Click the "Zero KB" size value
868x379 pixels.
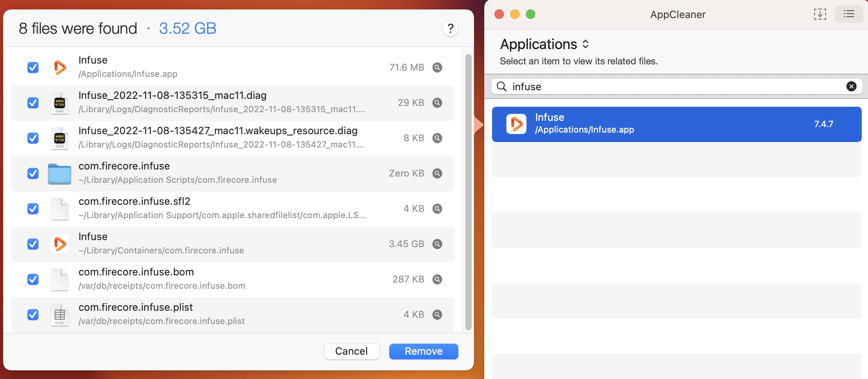[407, 173]
